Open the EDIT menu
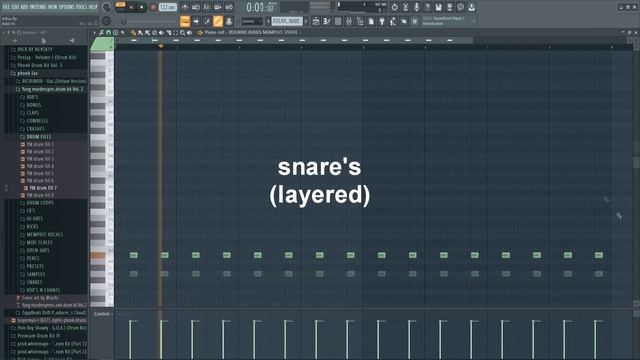This screenshot has width=640, height=360. click(16, 7)
